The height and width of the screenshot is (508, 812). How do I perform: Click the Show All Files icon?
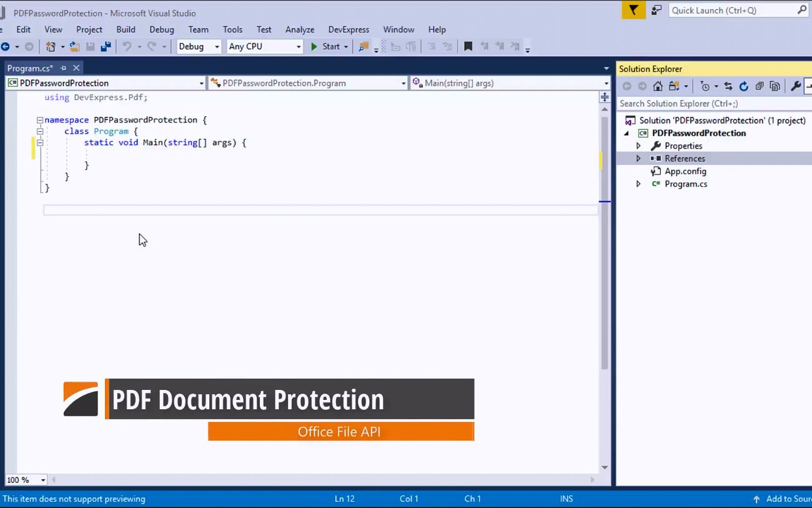(x=775, y=87)
